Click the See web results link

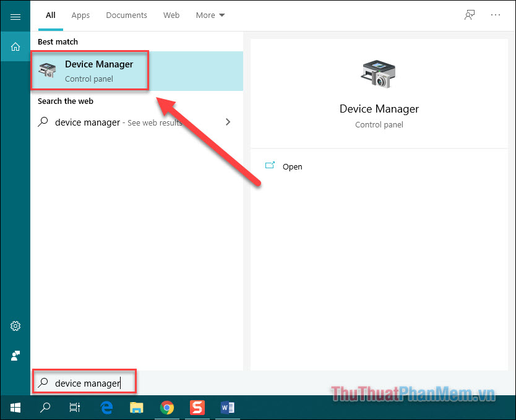click(156, 122)
